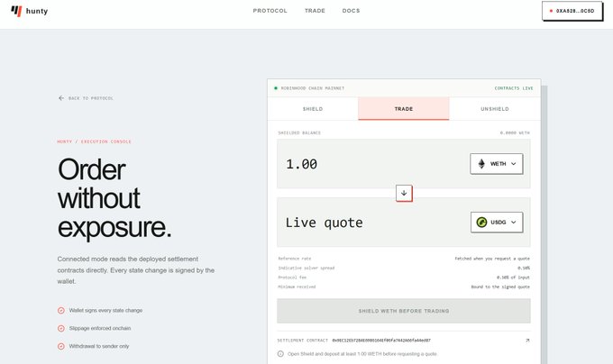
Task: Click the hunty brand name text
Action: (37, 11)
